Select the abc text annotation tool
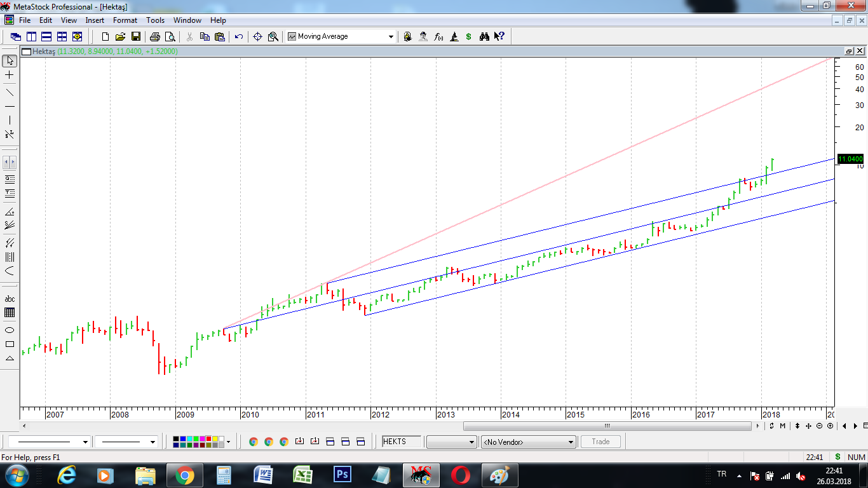 coord(10,299)
